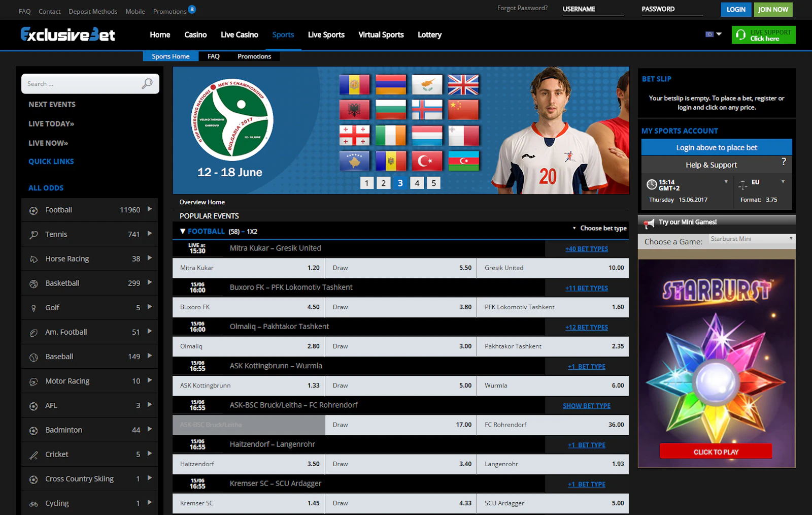Open the Choose bet type dropdown

pyautogui.click(x=600, y=229)
